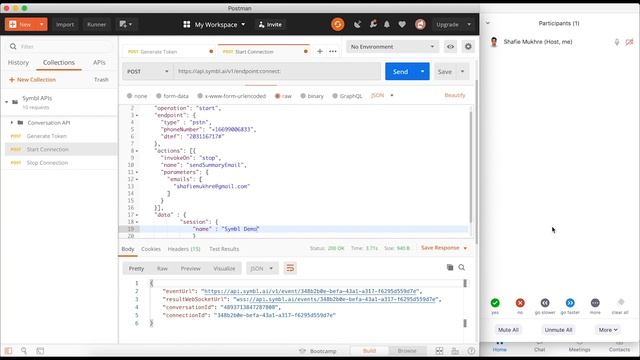640x360 pixels.
Task: Open the response Cookies tab
Action: pos(151,249)
